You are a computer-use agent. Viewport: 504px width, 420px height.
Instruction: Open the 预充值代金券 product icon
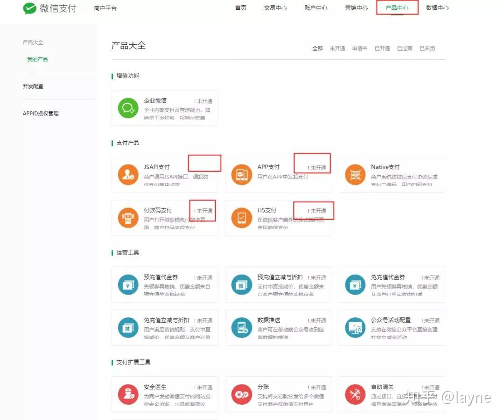(x=128, y=284)
